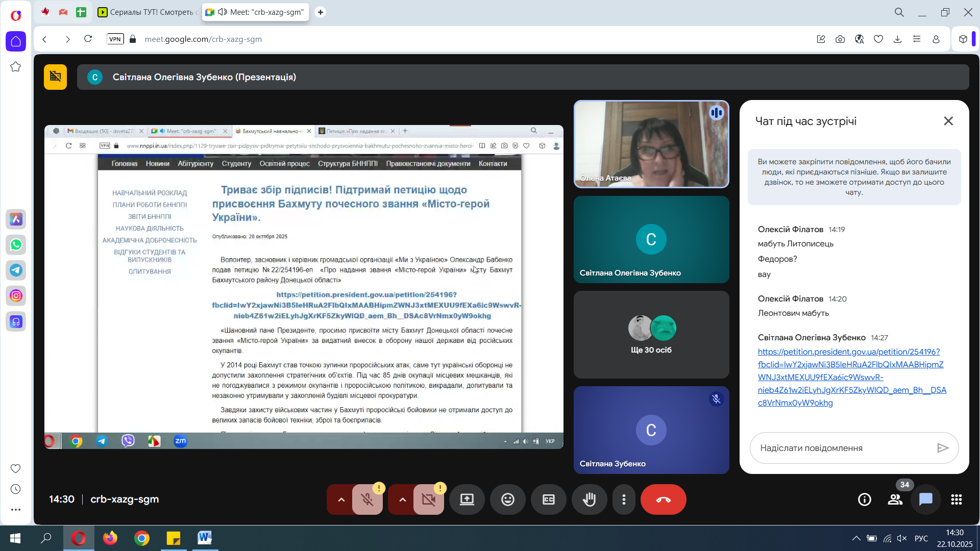Click the red leave call button
980x551 pixels.
(663, 499)
